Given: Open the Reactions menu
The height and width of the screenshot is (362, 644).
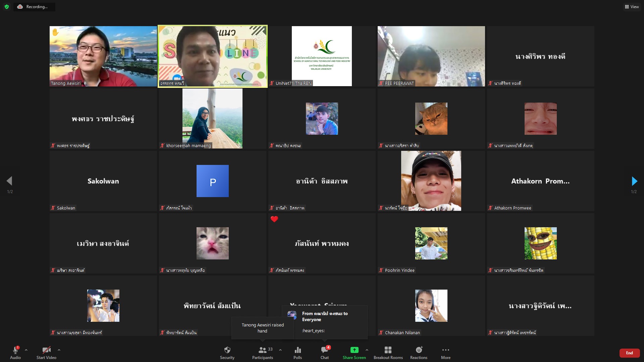Looking at the screenshot, I should point(419,353).
